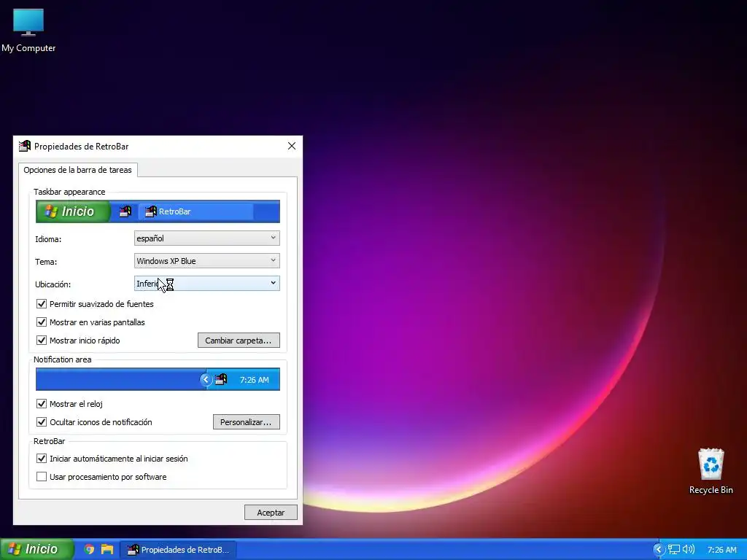747x560 pixels.
Task: Click the Personalizar... button
Action: pyautogui.click(x=247, y=421)
